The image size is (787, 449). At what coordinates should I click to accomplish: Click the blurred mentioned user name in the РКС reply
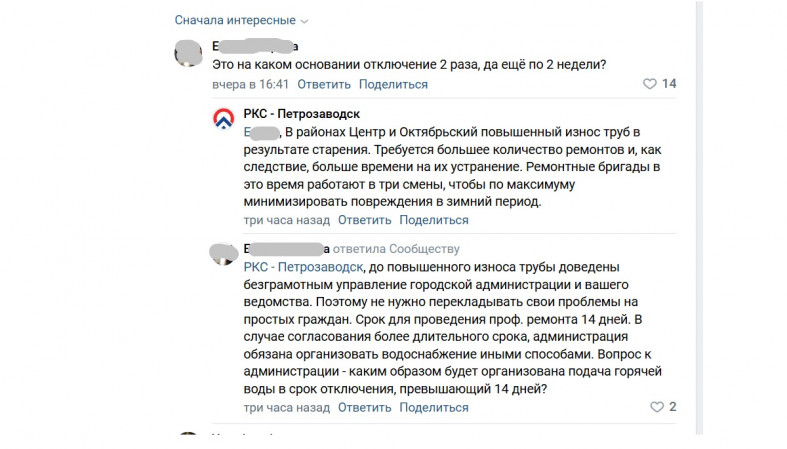(261, 132)
